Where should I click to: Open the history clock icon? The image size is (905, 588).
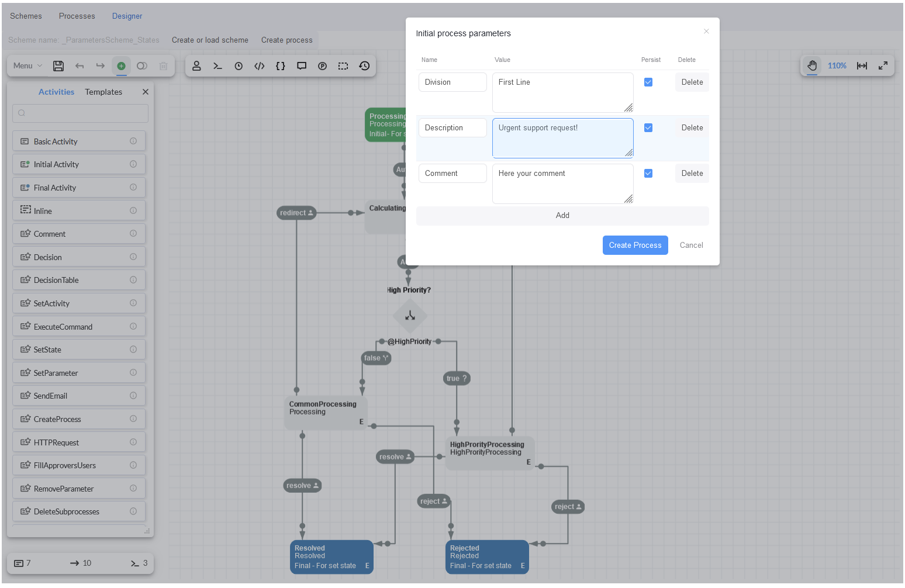tap(364, 66)
